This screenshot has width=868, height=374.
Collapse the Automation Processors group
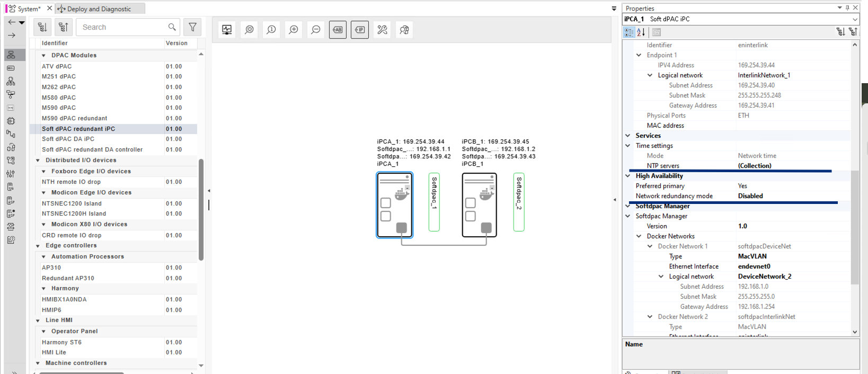[x=43, y=257]
